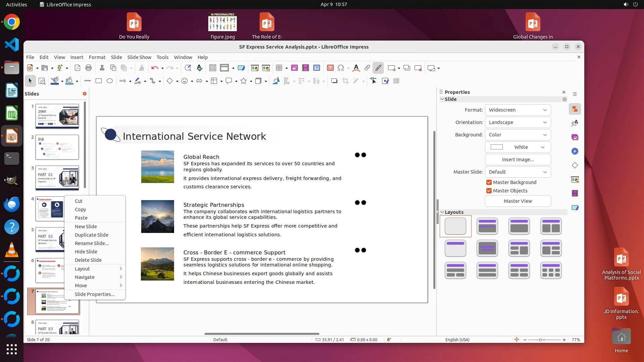Uncheck the Master Background checkbox
644x362 pixels.
[x=489, y=182]
